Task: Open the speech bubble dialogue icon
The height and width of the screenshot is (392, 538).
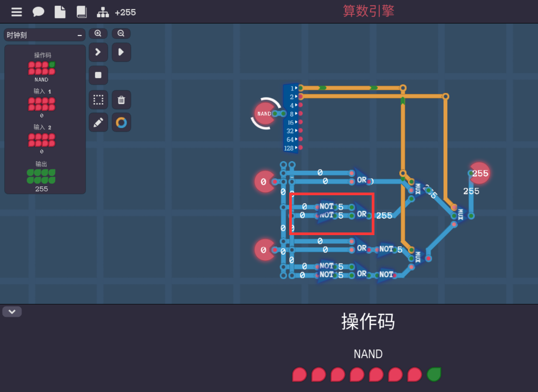Action: (x=38, y=12)
